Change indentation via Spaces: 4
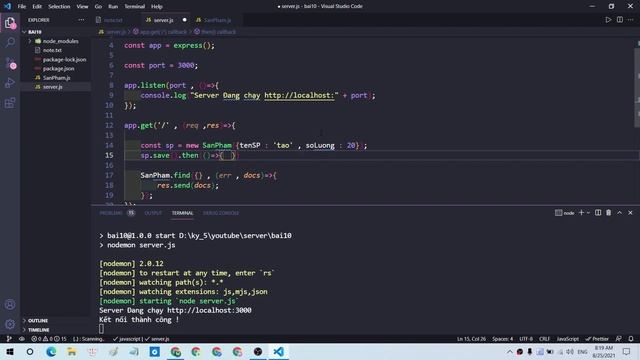This screenshot has width=640, height=360. click(x=502, y=339)
